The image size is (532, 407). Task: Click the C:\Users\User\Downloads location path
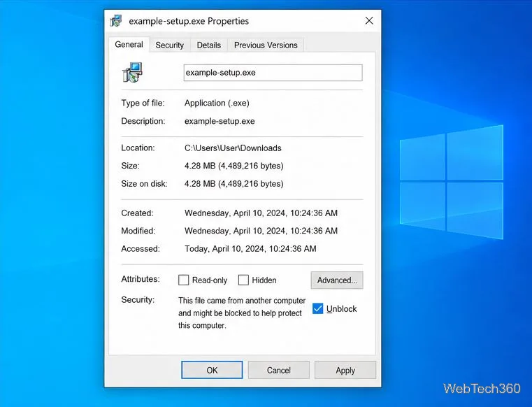(x=233, y=148)
